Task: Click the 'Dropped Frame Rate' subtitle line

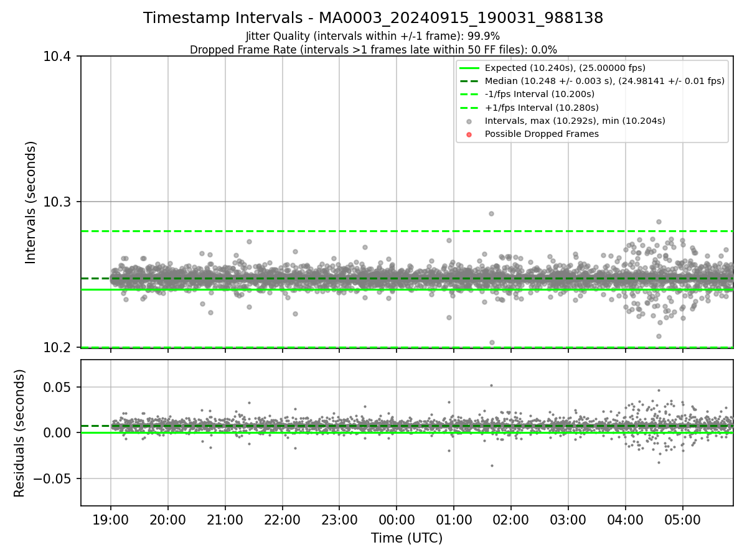Action: point(373,50)
